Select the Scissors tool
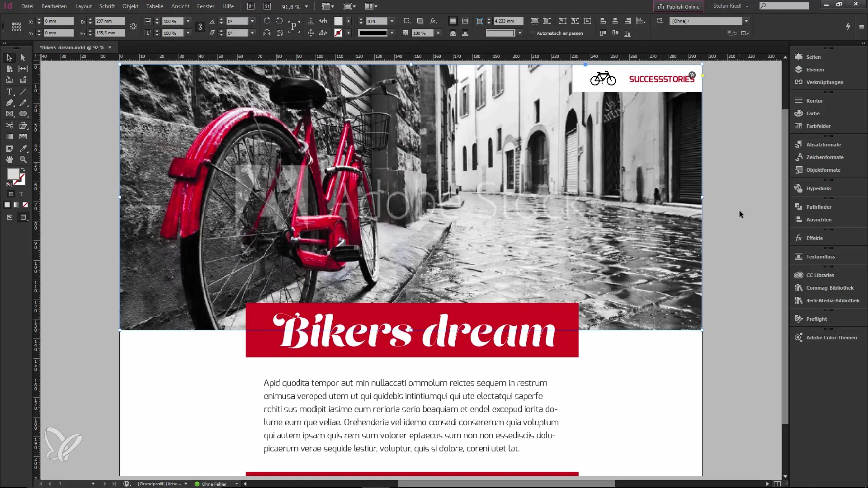868x488 pixels. [9, 126]
